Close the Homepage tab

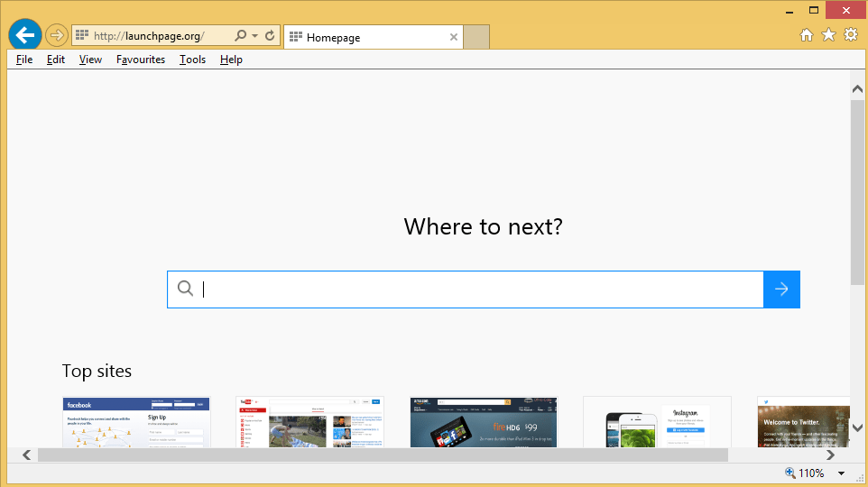[x=453, y=37]
